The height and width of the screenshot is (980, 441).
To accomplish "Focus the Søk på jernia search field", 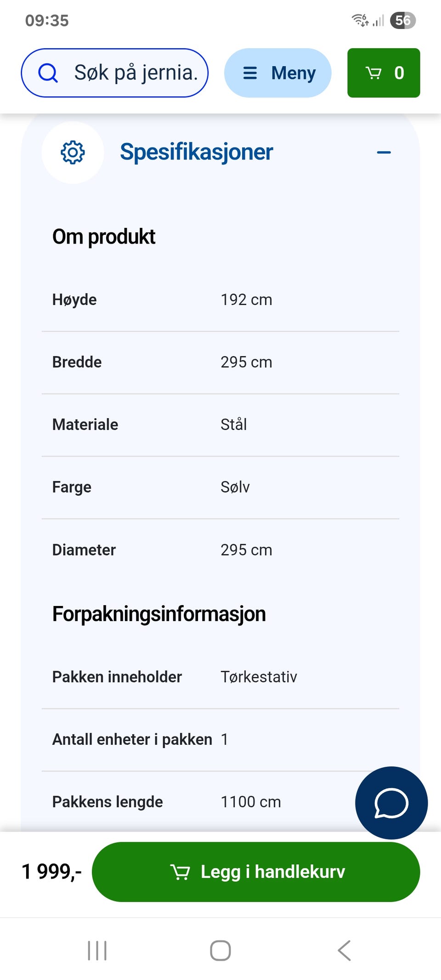I will 115,73.
